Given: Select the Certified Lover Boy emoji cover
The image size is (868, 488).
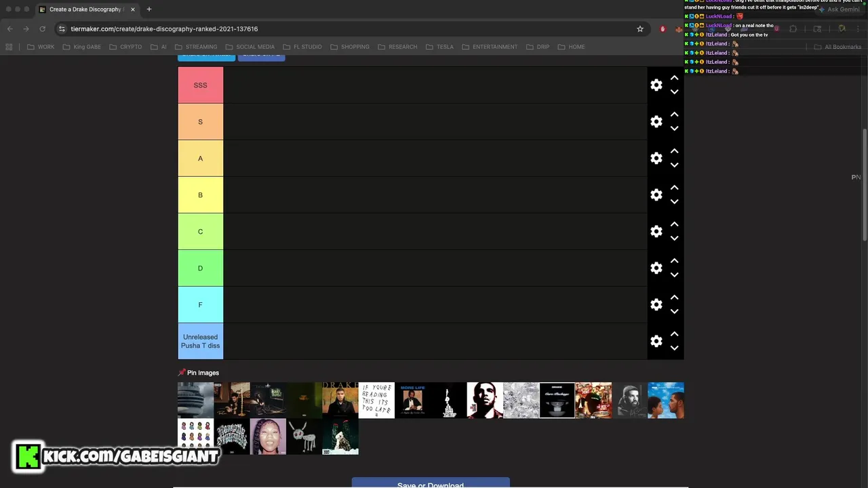Looking at the screenshot, I should [x=195, y=436].
